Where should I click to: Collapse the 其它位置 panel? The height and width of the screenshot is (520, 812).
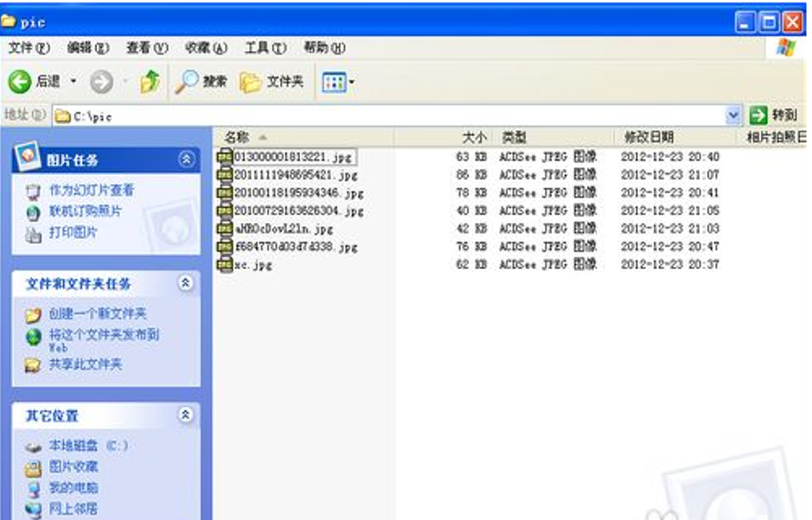[x=185, y=414]
